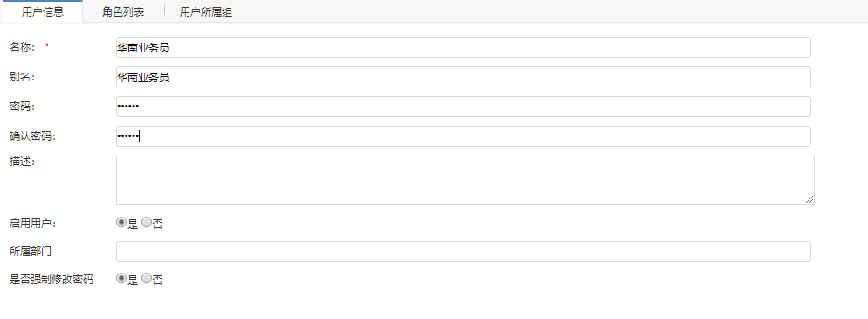Focus the 所属部门 input field
Viewport: 868px width, 319px height.
[x=464, y=252]
